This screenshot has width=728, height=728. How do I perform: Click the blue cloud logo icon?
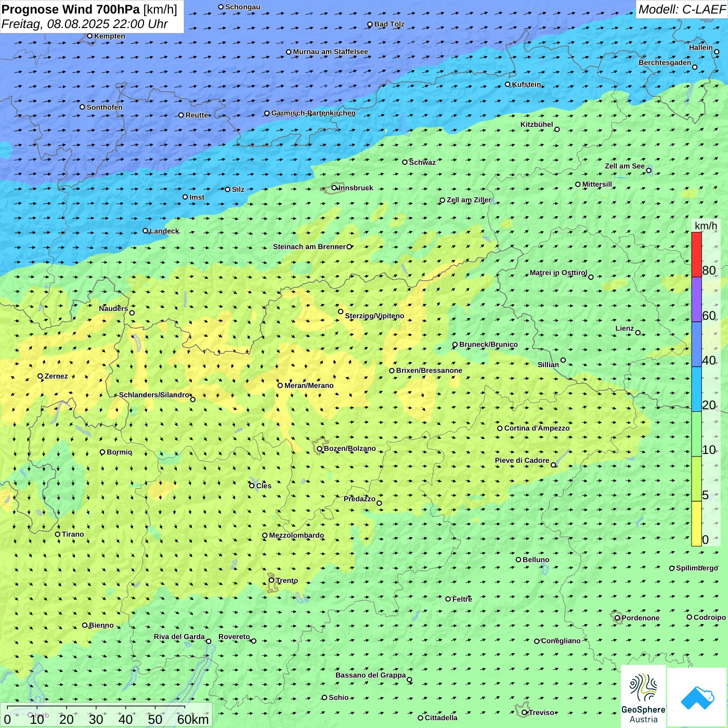697,697
